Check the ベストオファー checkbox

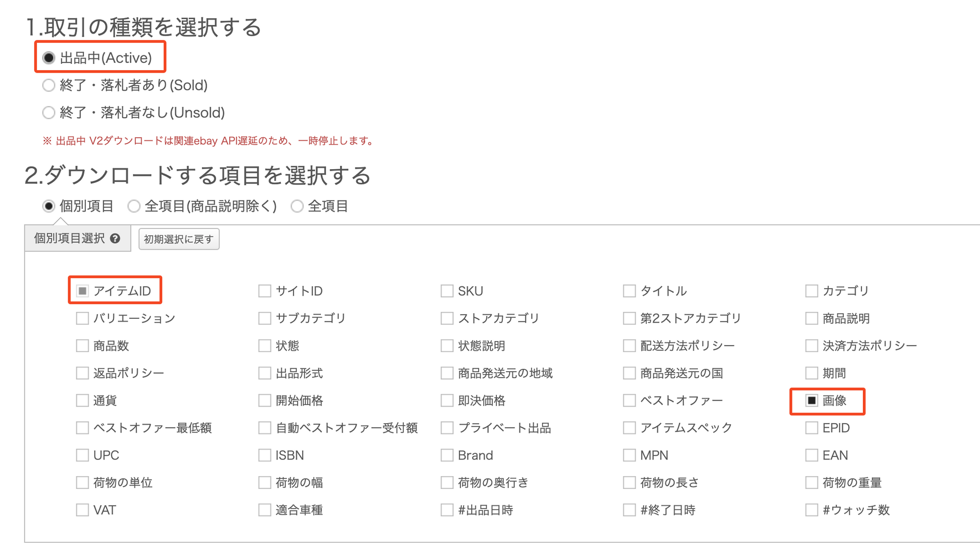point(629,401)
